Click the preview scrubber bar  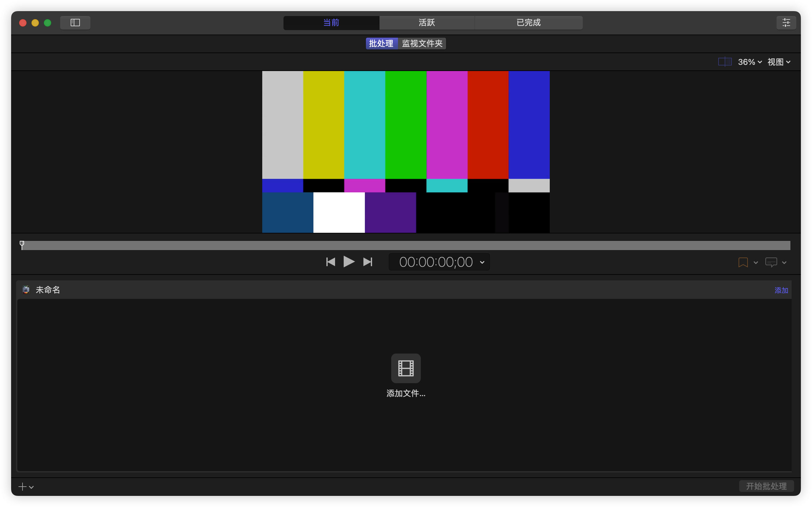coord(406,245)
